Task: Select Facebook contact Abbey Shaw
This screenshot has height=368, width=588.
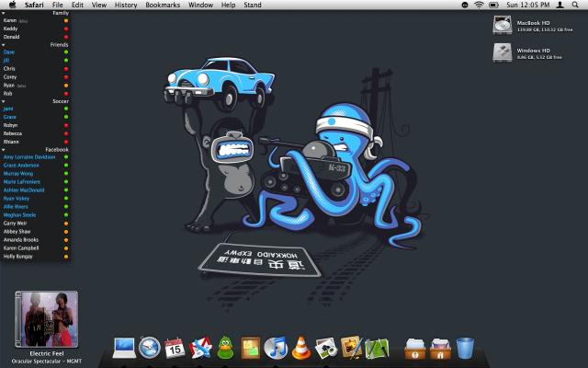Action: click(36, 232)
